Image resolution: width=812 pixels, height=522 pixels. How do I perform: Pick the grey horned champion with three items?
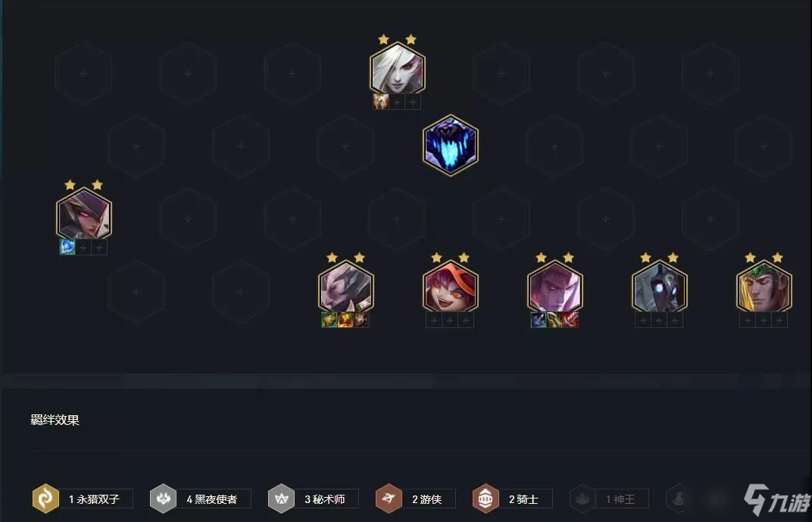(345, 286)
